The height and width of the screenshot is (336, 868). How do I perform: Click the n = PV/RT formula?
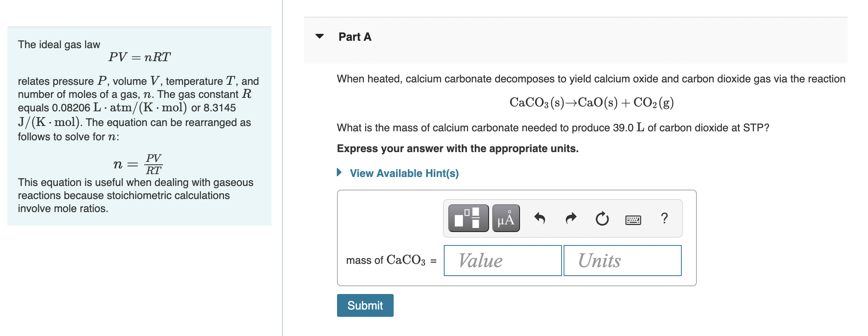(x=138, y=164)
